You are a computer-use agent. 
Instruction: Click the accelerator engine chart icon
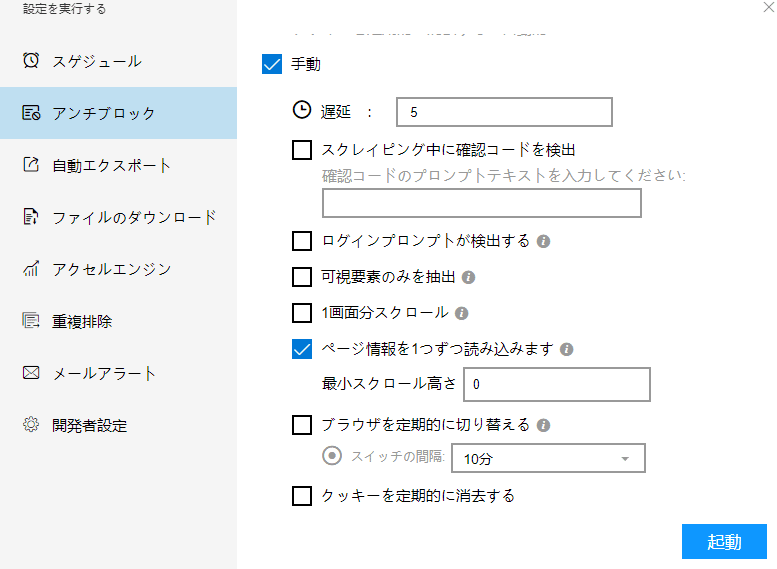[31, 269]
